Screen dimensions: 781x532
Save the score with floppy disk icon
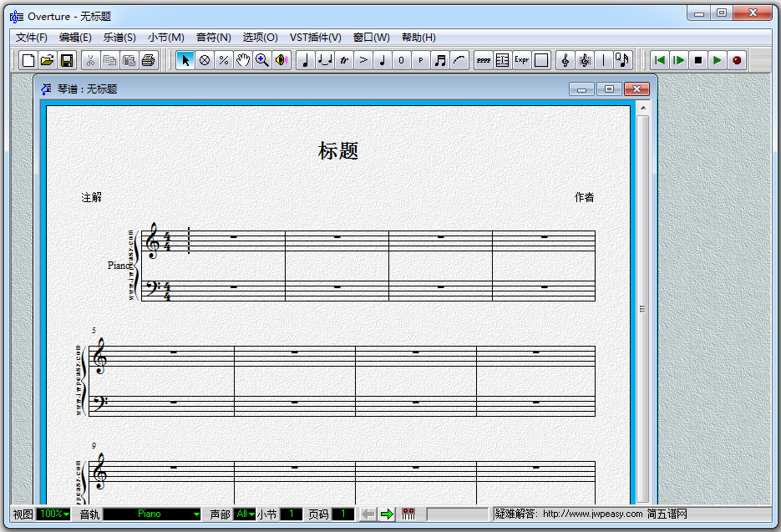(67, 60)
